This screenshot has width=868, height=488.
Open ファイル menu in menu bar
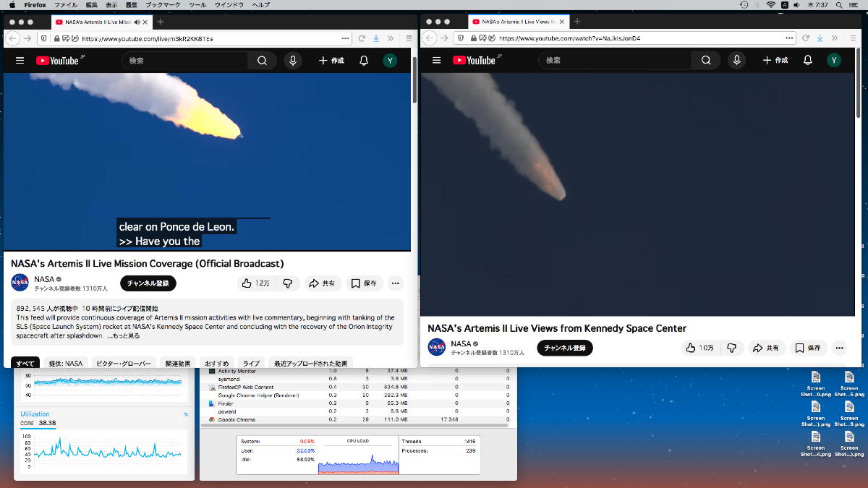tap(66, 5)
